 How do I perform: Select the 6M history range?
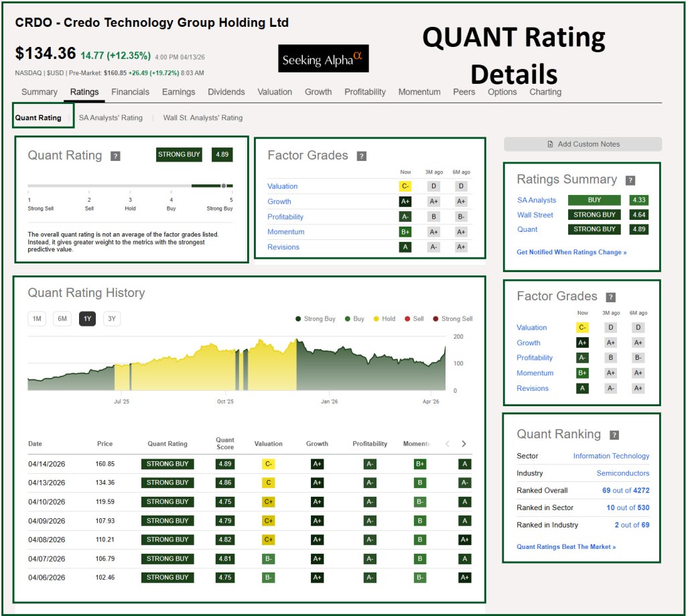(62, 319)
